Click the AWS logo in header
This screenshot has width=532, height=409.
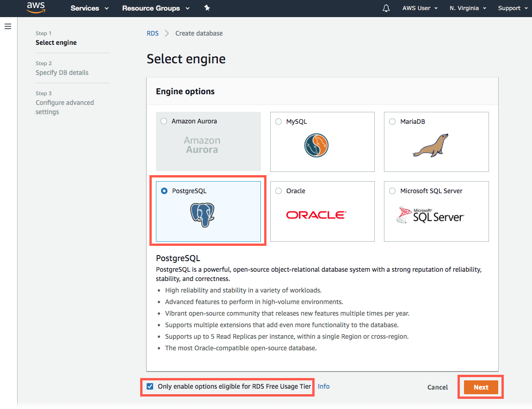(36, 8)
